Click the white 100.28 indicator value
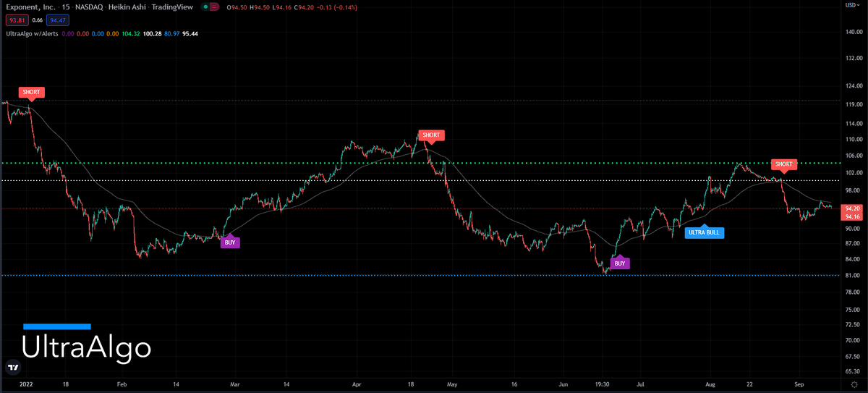The image size is (868, 393). pos(153,33)
